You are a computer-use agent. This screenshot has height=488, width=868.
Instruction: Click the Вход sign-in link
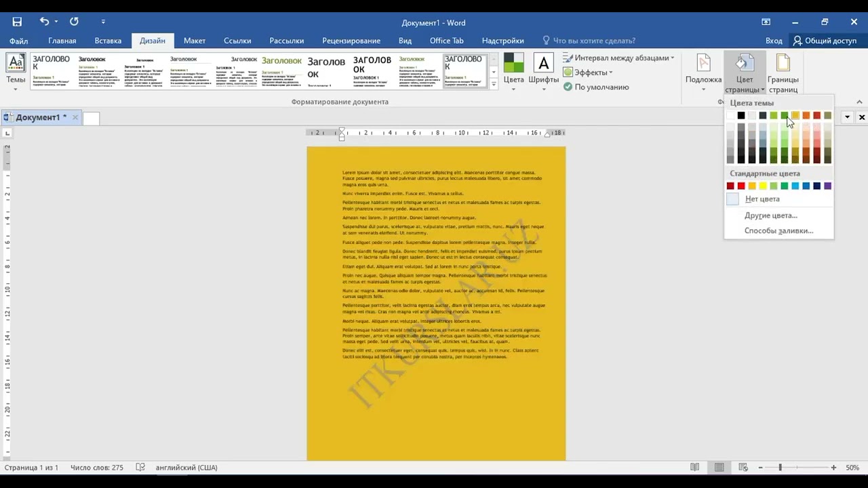(774, 41)
